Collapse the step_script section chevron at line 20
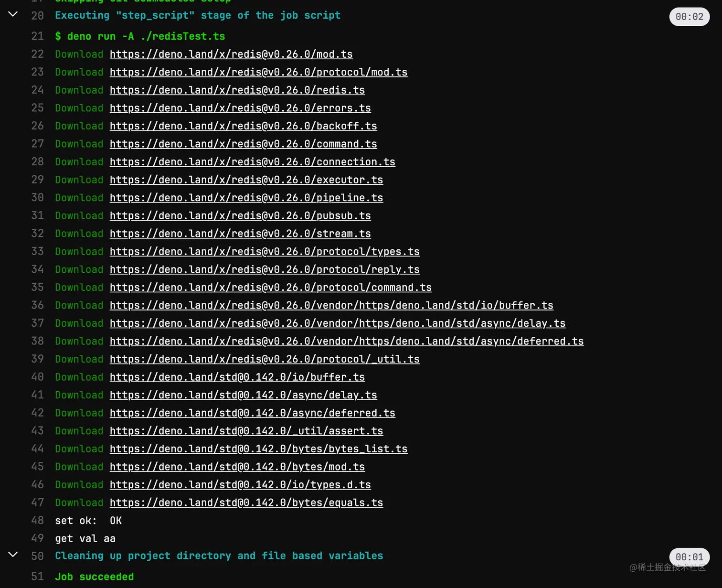Image resolution: width=722 pixels, height=588 pixels. pos(13,14)
